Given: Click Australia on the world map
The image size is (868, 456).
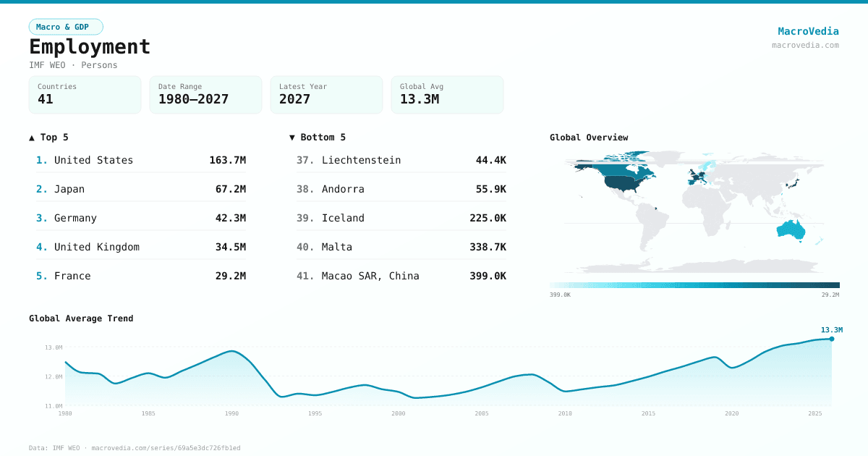Looking at the screenshot, I should pyautogui.click(x=791, y=229).
